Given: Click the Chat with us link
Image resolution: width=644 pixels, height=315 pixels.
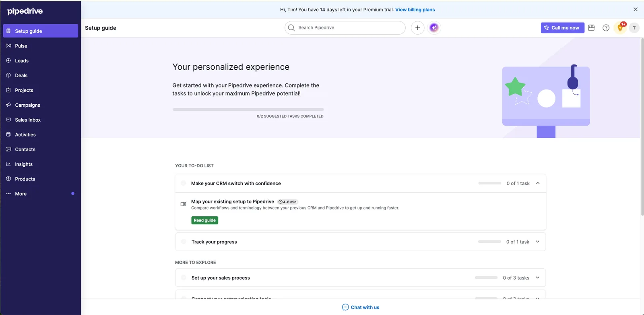Looking at the screenshot, I should 361,307.
